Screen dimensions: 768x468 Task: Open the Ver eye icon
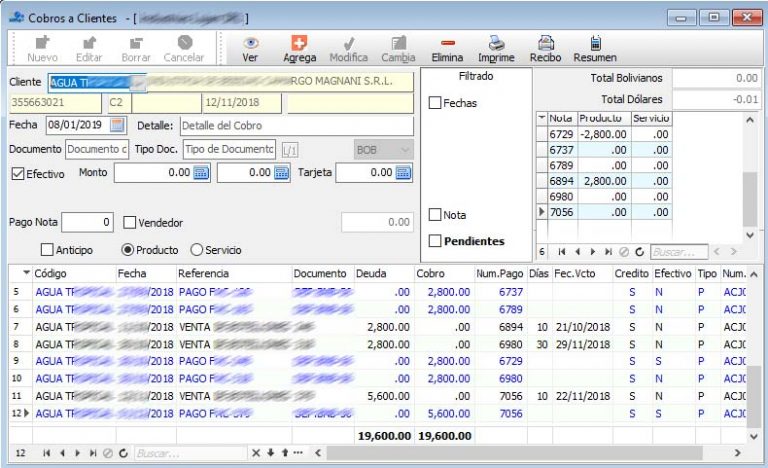point(251,43)
